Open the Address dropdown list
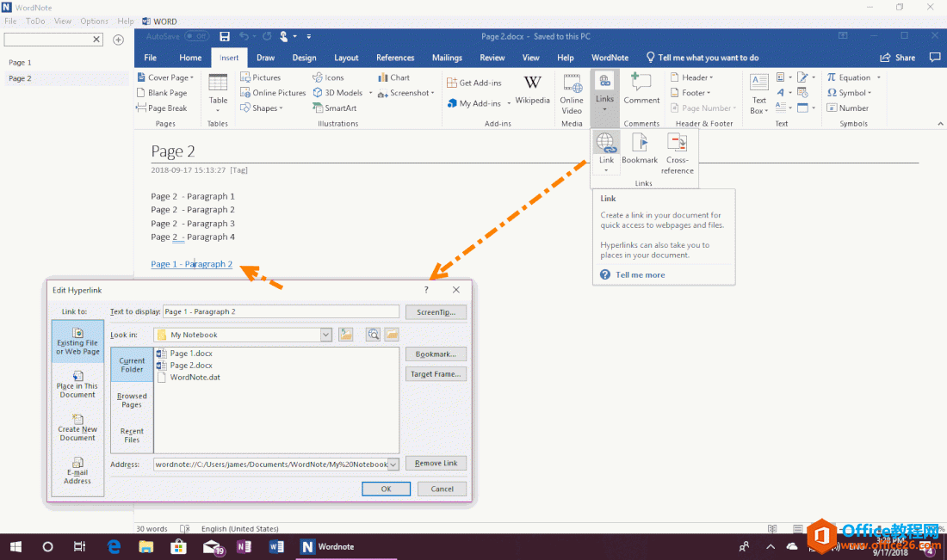The height and width of the screenshot is (560, 947). coord(393,464)
